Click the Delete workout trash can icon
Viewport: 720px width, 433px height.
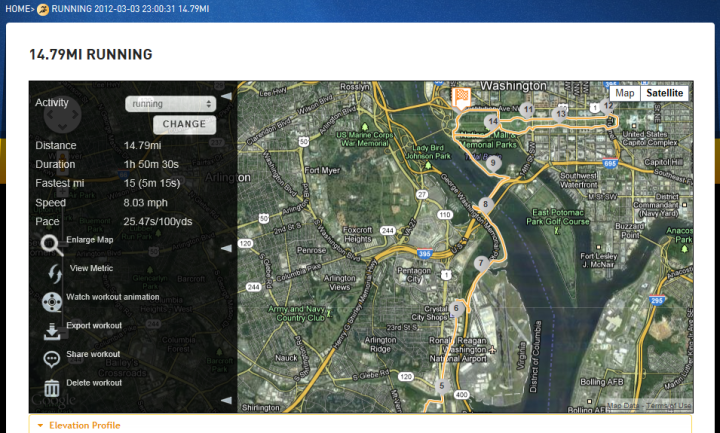pyautogui.click(x=51, y=388)
